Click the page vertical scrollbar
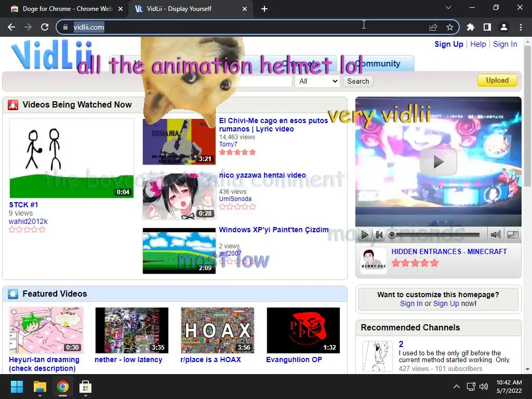This screenshot has width=532, height=399. point(527,117)
